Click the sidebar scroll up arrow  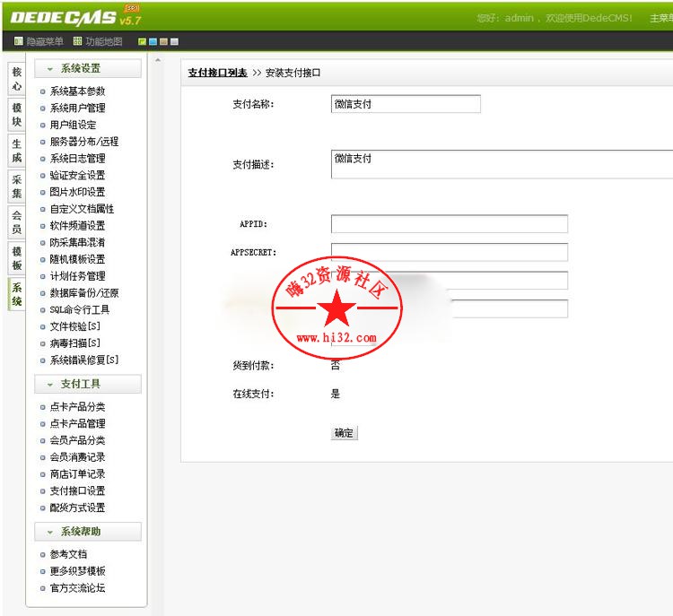point(159,61)
